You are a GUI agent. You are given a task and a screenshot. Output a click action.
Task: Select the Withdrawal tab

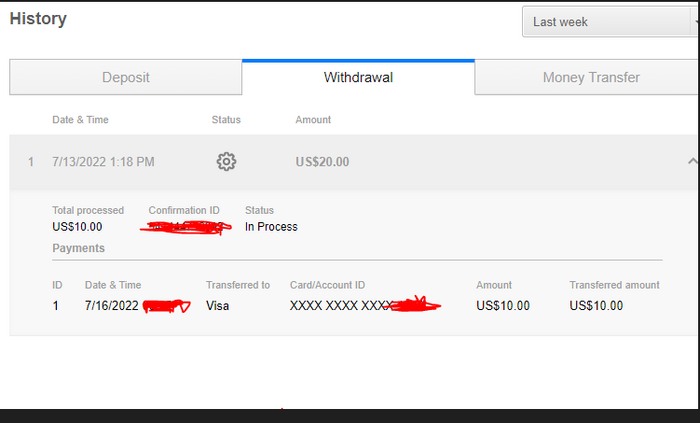tap(358, 77)
